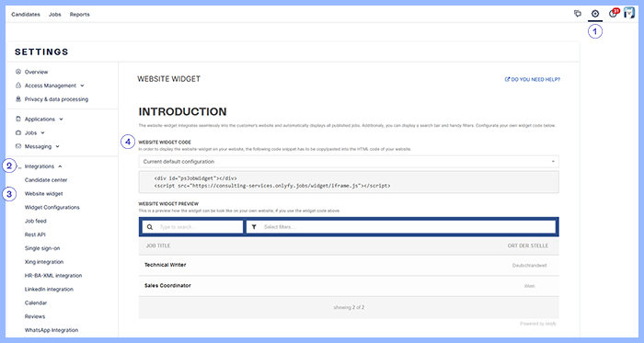The width and height of the screenshot is (644, 343).
Task: Click the external link icon beside Do You Need Help
Action: click(507, 79)
